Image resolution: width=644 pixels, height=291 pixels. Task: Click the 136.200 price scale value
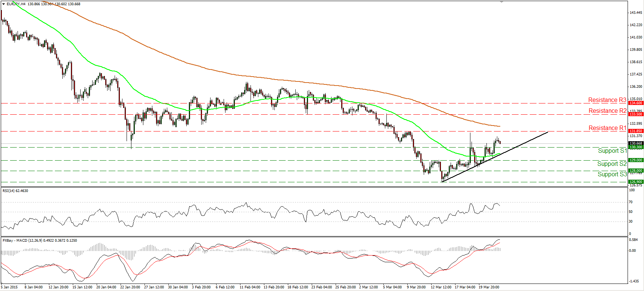[x=636, y=87]
